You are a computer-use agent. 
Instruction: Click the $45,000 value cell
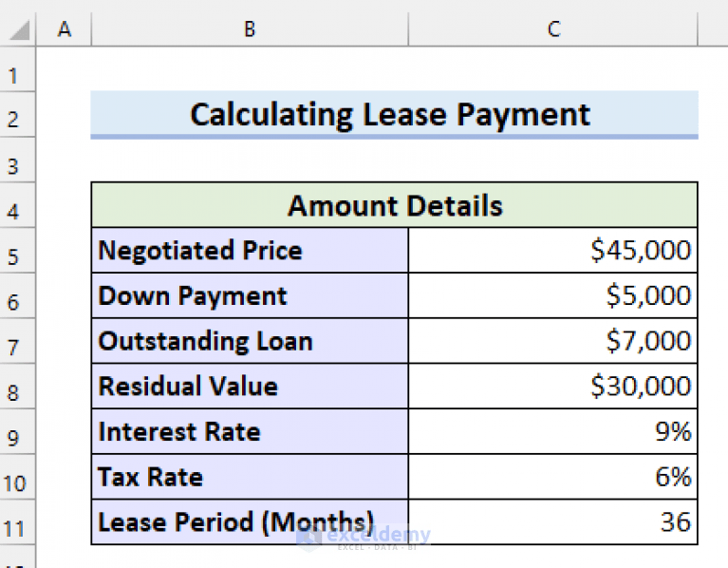[x=553, y=250]
